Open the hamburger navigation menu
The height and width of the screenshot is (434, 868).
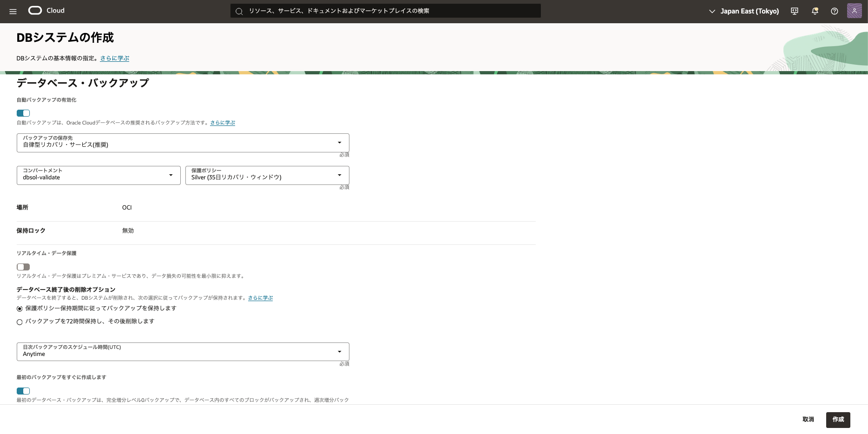point(13,11)
